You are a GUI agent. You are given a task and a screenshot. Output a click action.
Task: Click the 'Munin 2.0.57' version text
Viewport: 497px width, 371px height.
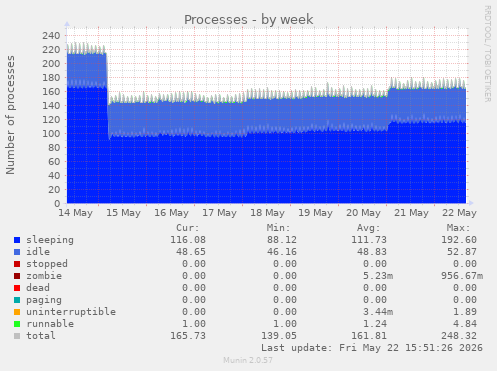[x=248, y=360]
